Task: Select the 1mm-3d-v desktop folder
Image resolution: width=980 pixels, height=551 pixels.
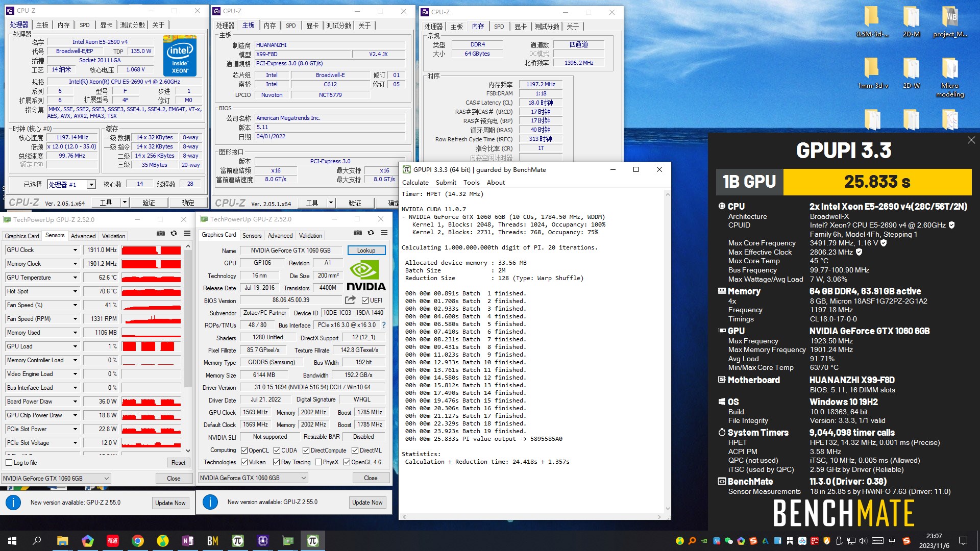Action: [872, 73]
